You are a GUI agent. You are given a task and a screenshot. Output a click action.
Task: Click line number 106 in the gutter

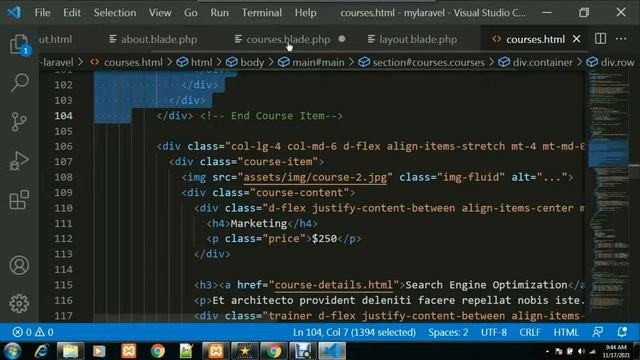pyautogui.click(x=63, y=146)
